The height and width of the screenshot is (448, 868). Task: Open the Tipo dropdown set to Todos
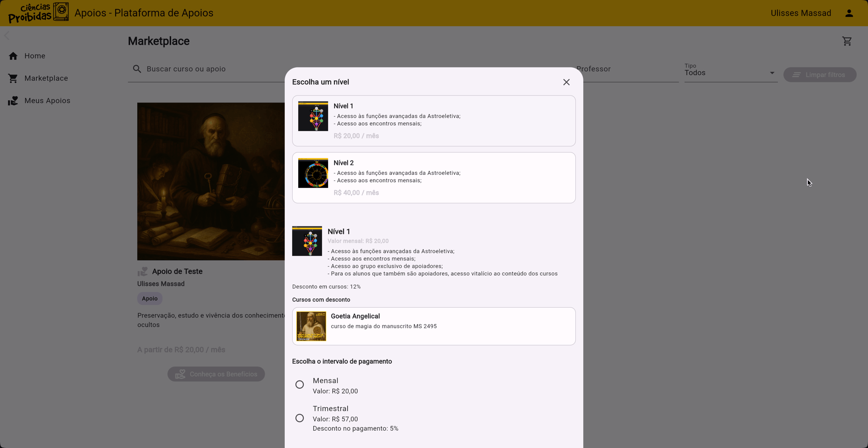coord(729,72)
